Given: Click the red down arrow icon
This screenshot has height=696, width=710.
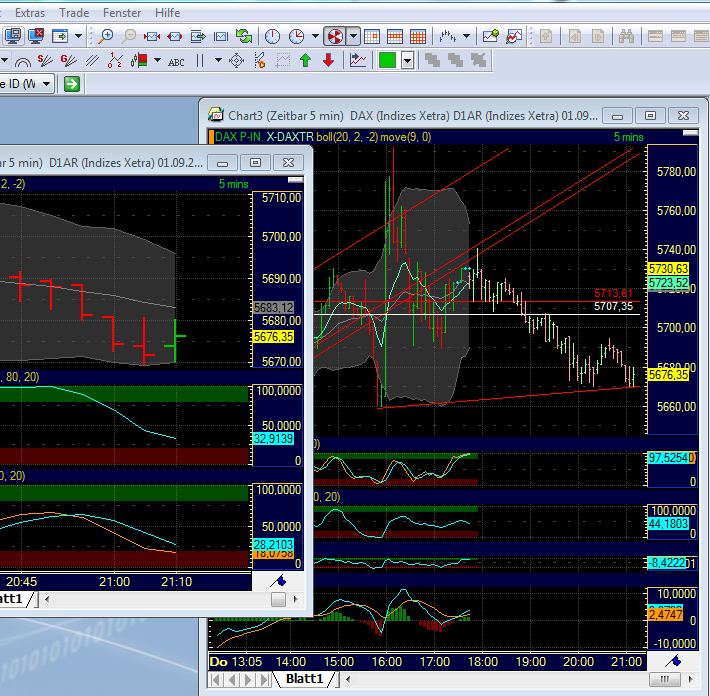Looking at the screenshot, I should tap(328, 61).
